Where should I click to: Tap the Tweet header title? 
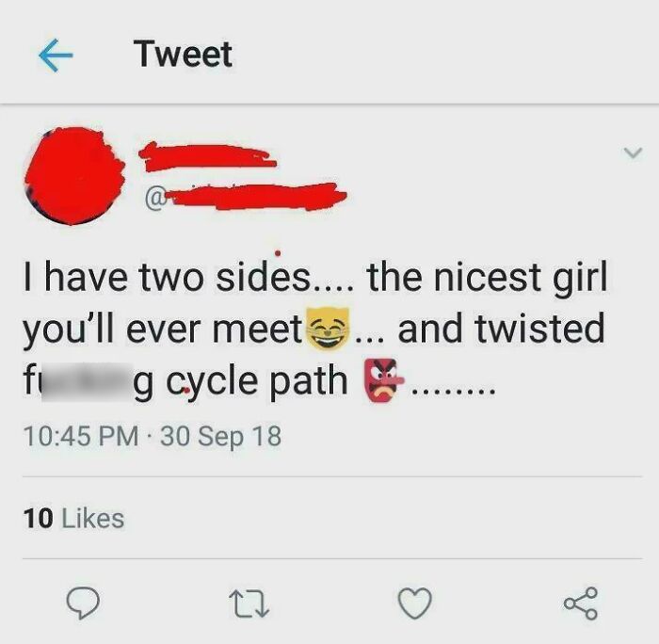[x=183, y=55]
